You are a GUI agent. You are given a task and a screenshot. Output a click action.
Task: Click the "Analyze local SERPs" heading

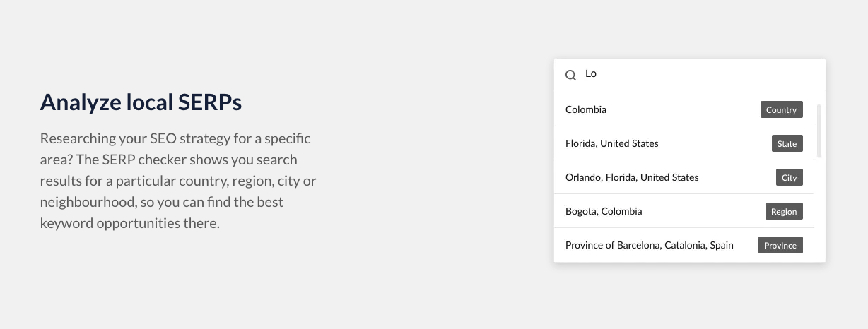coord(141,102)
